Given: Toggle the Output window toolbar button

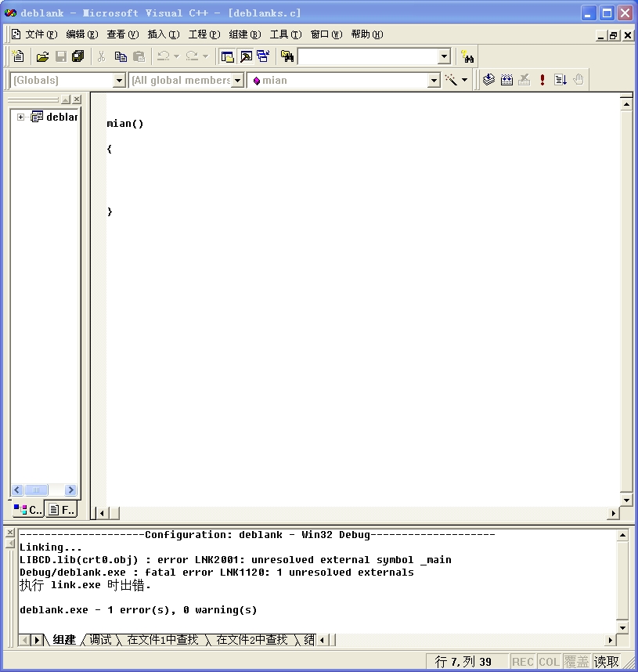Looking at the screenshot, I should [246, 56].
